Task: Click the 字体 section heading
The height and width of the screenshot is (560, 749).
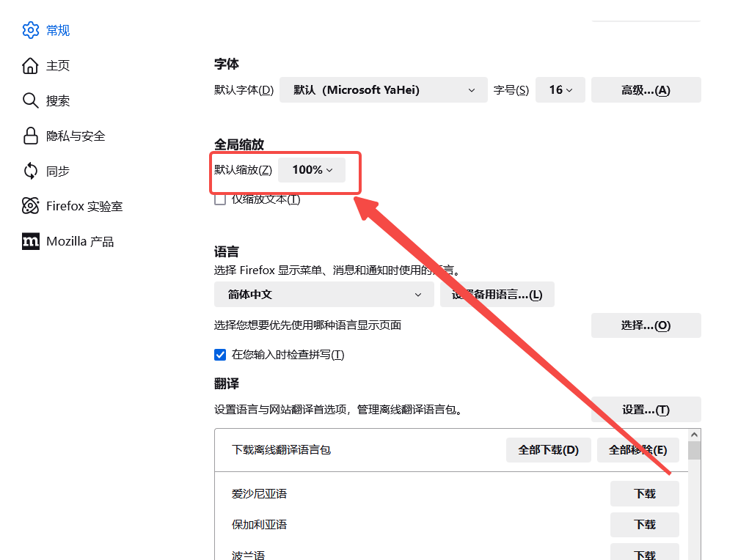Action: coord(227,64)
